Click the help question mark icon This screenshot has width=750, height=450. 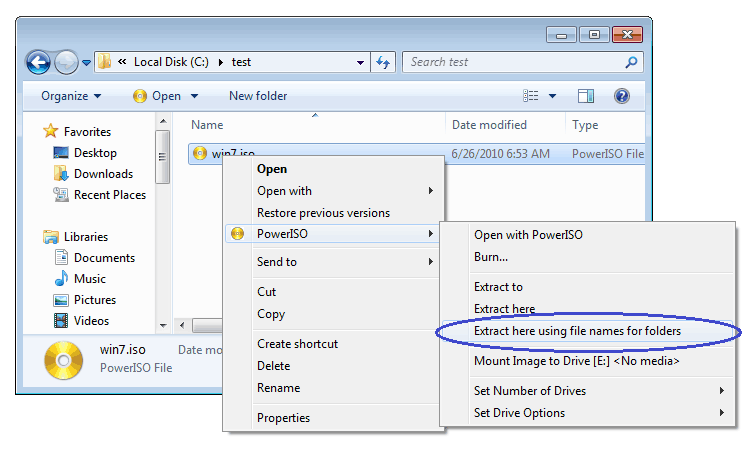pos(622,96)
